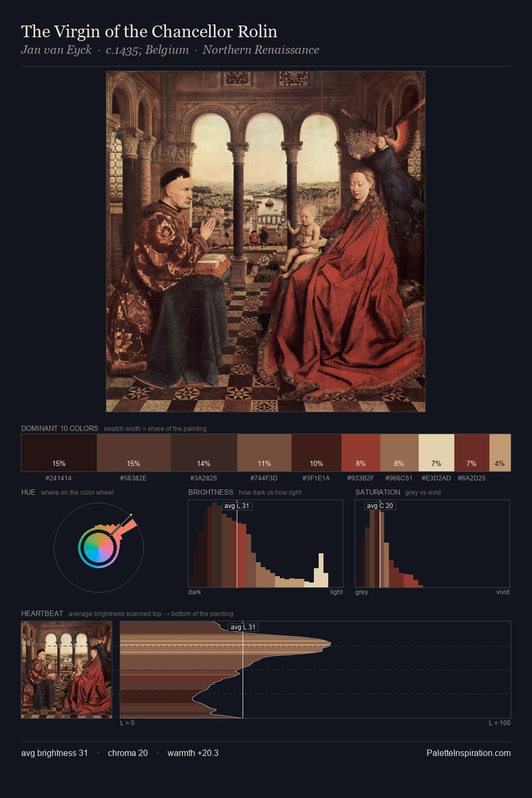Click the #6A2D25 maroon swatch

(471, 453)
